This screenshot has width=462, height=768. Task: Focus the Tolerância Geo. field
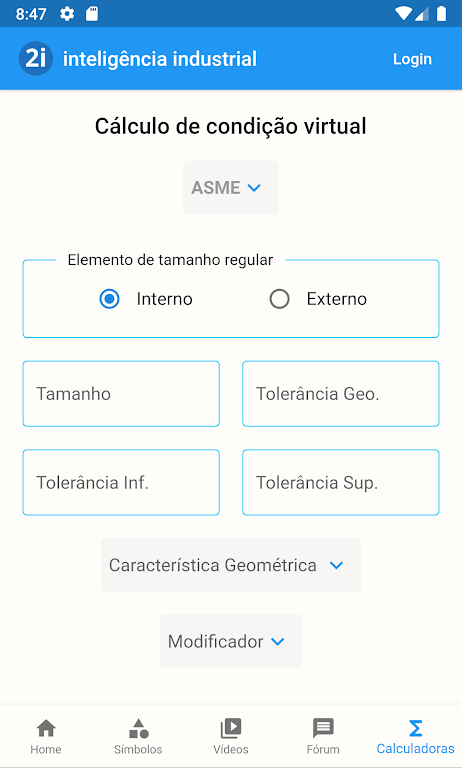coord(340,394)
